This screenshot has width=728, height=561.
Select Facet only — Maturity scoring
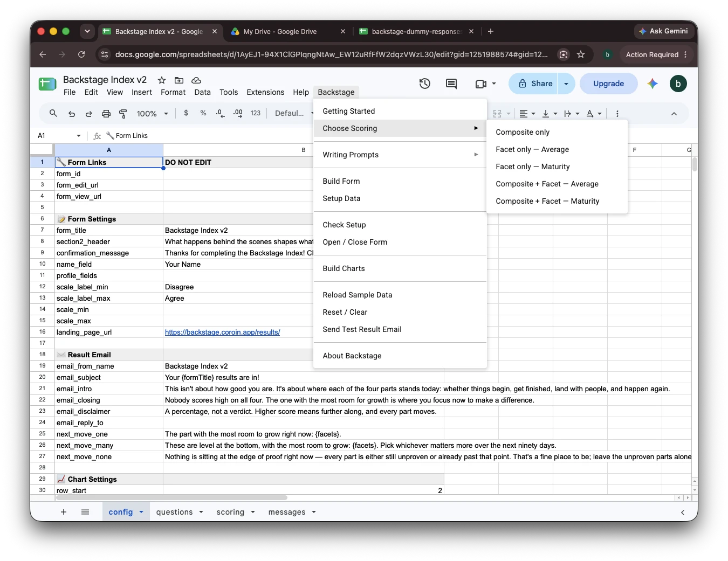(x=557, y=167)
